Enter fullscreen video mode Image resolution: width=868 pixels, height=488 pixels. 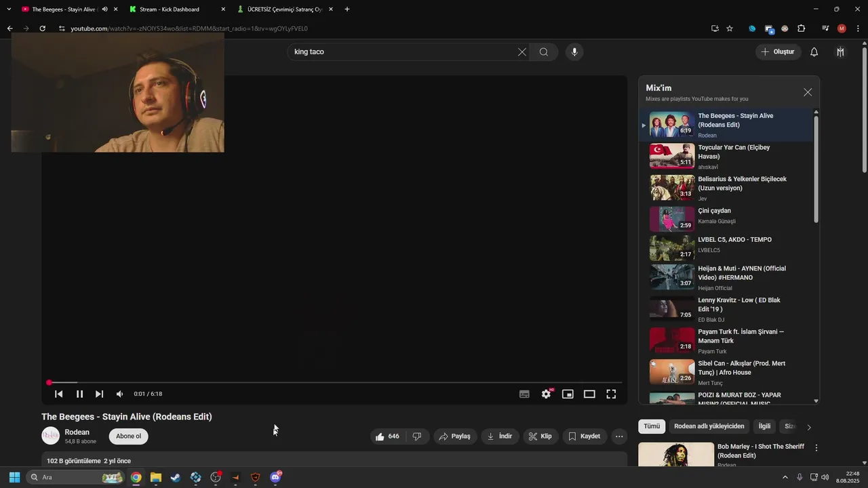pyautogui.click(x=611, y=394)
